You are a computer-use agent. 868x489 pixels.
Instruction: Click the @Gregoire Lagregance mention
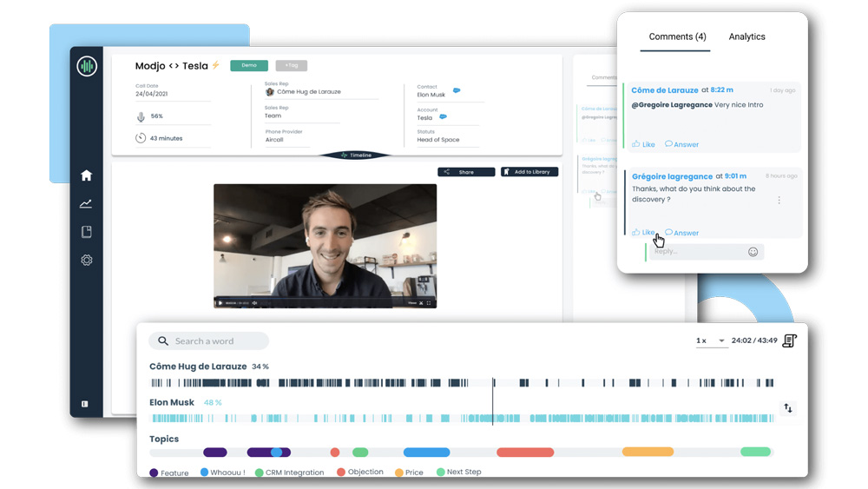coord(672,105)
